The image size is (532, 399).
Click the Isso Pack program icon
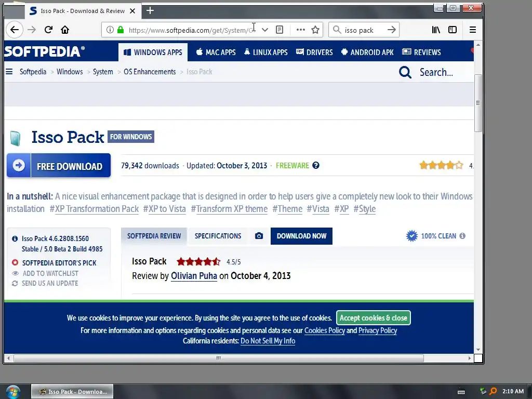(15, 138)
